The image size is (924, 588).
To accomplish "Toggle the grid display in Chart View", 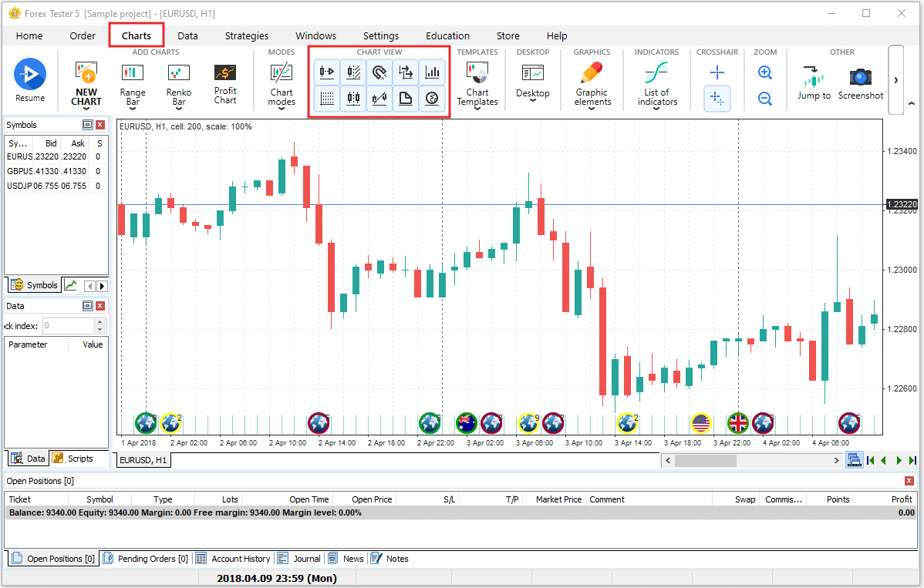I will [x=327, y=99].
